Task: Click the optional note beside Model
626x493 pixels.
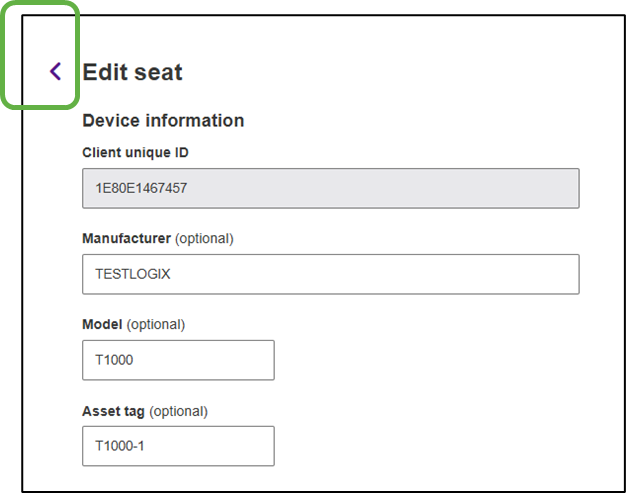Action: tap(156, 325)
